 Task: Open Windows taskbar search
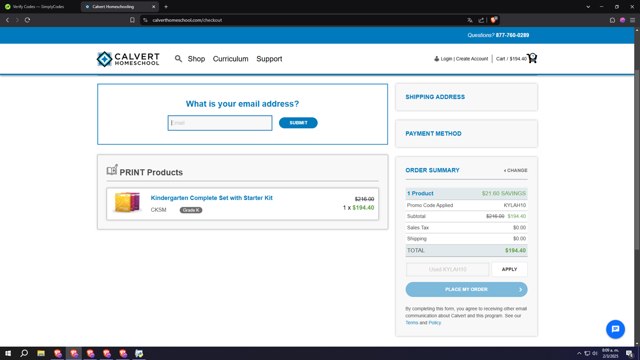(24, 353)
